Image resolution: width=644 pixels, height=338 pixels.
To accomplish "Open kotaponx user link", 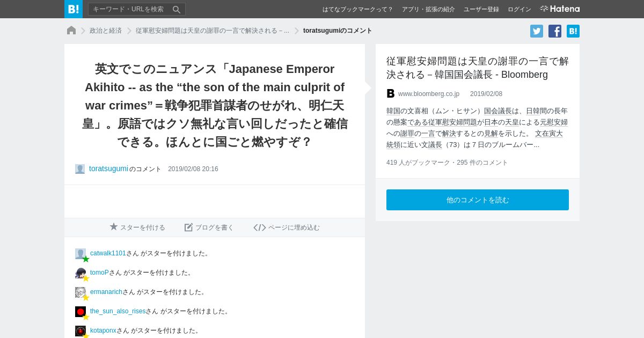I will point(103,330).
